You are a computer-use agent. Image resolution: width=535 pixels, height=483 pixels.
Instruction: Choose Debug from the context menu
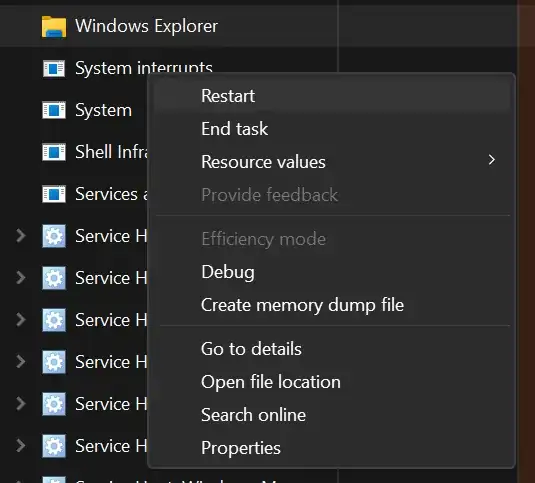pyautogui.click(x=331, y=272)
